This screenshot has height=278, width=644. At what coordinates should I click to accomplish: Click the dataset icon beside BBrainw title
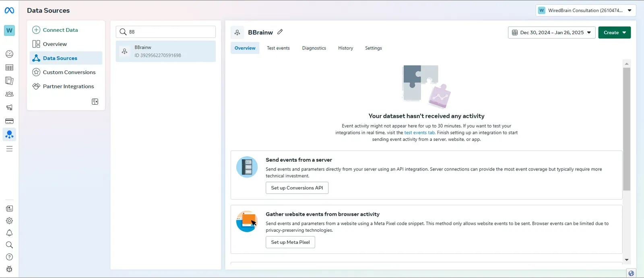coord(237,33)
